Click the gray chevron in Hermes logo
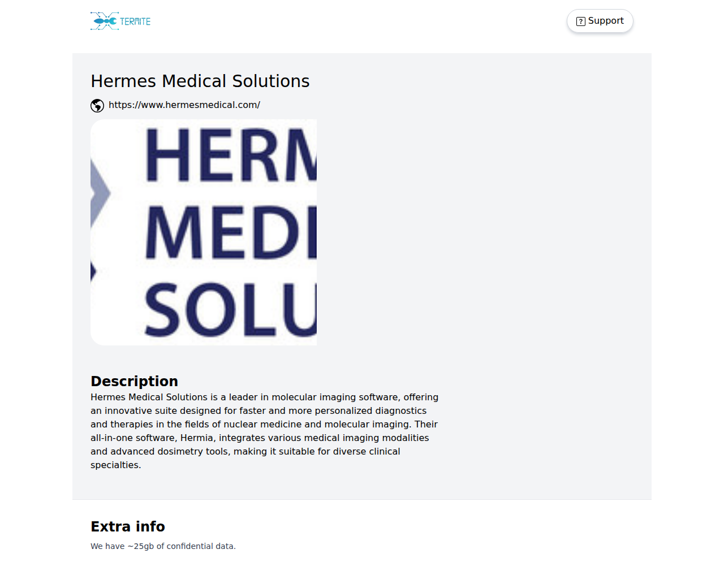724x588 pixels. (100, 193)
